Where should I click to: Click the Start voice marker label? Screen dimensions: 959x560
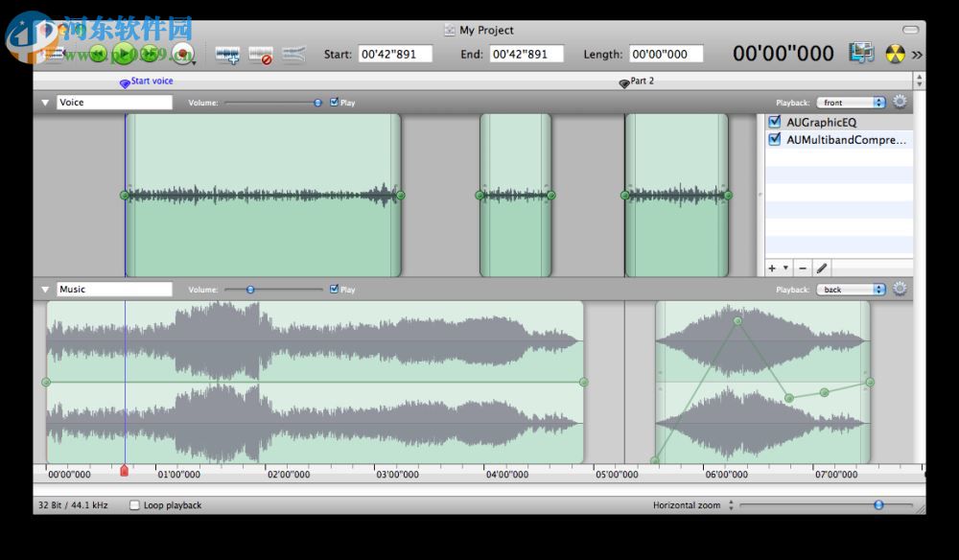(x=150, y=81)
